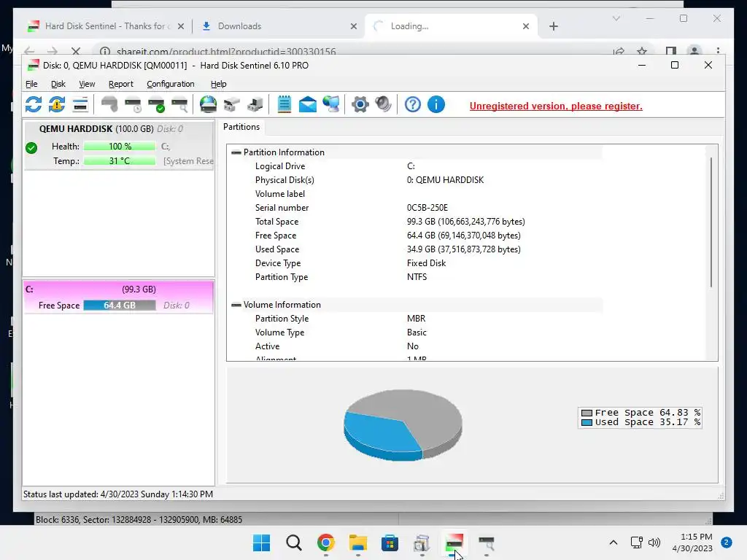
Task: Open File Explorer from the taskbar
Action: coord(357,542)
